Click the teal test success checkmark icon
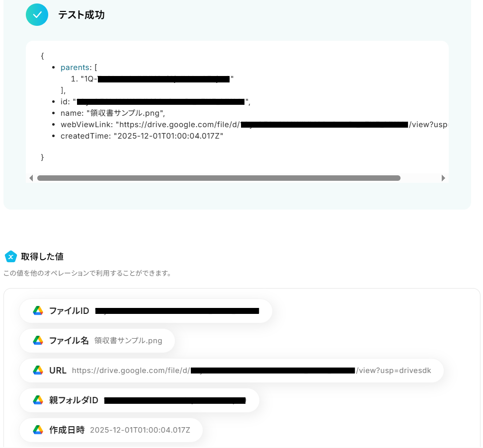This screenshot has height=448, width=483. 37,15
